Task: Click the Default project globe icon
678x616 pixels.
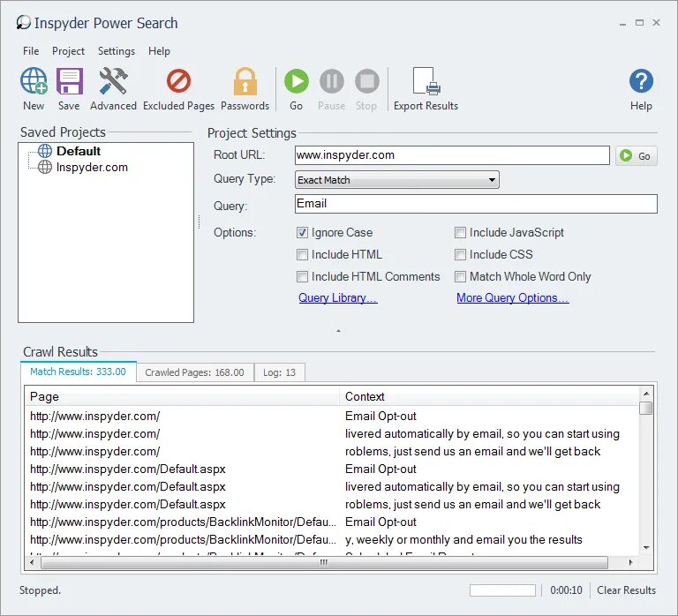Action: [45, 151]
